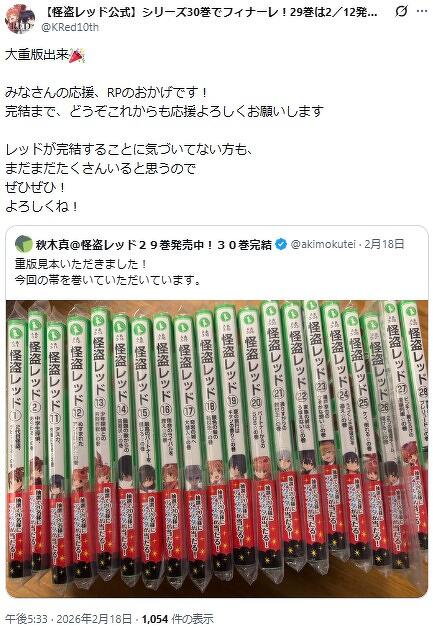The width and height of the screenshot is (433, 628).
Task: Open the quoted author's green avatar
Action: (24, 244)
